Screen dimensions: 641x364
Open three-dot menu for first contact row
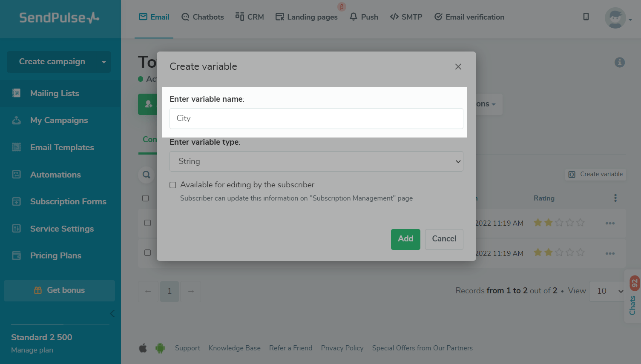(x=610, y=223)
